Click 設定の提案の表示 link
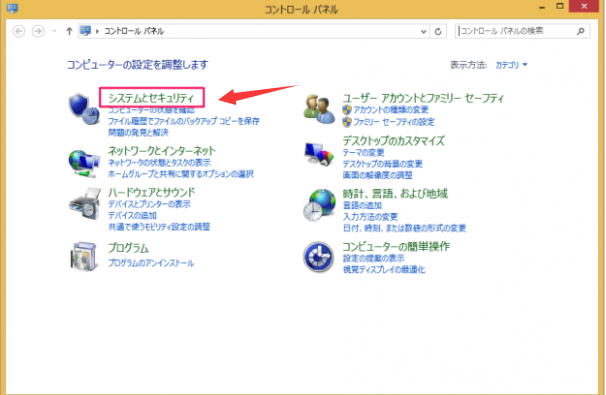The width and height of the screenshot is (606, 395). point(373,258)
